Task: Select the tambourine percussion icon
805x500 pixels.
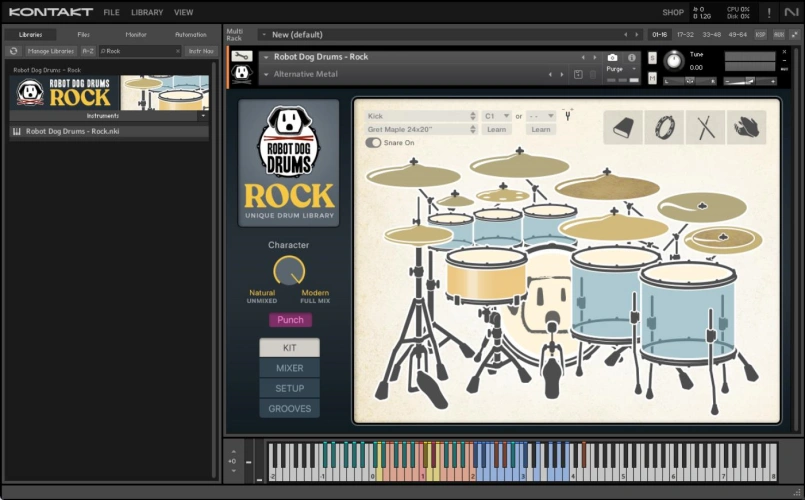Action: pyautogui.click(x=664, y=127)
